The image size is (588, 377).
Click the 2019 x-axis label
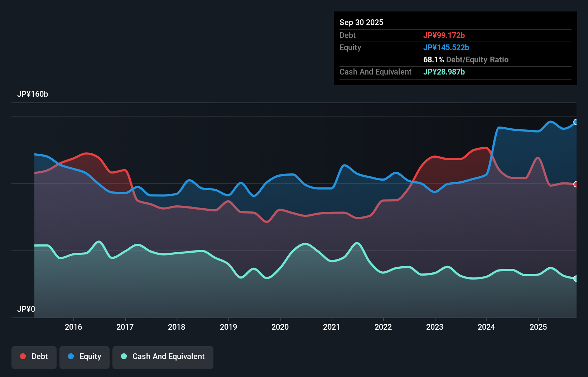click(x=228, y=327)
